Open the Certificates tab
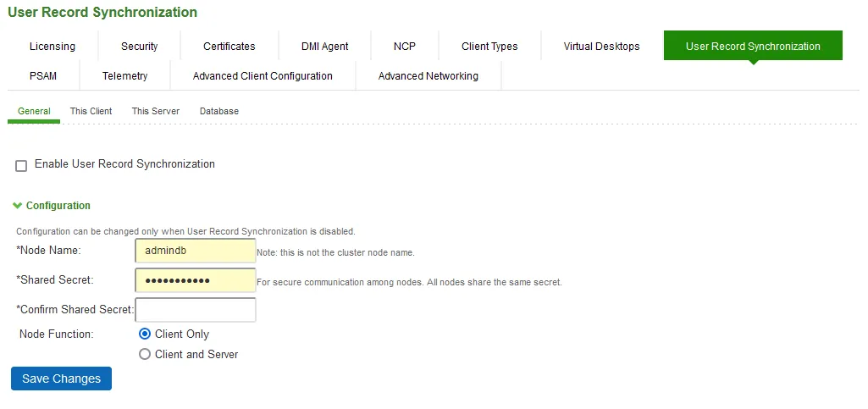Image resolution: width=868 pixels, height=409 pixels. click(x=229, y=46)
